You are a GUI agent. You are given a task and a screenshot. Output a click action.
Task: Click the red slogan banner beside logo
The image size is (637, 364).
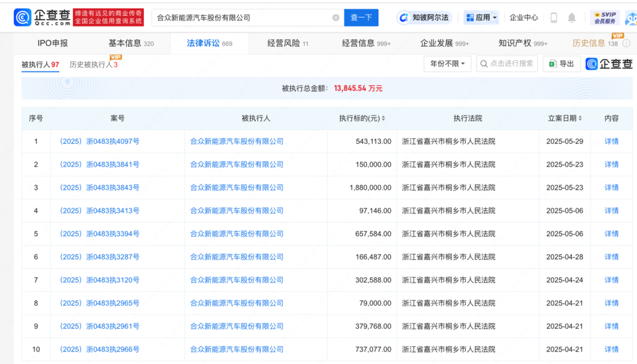[x=108, y=17]
